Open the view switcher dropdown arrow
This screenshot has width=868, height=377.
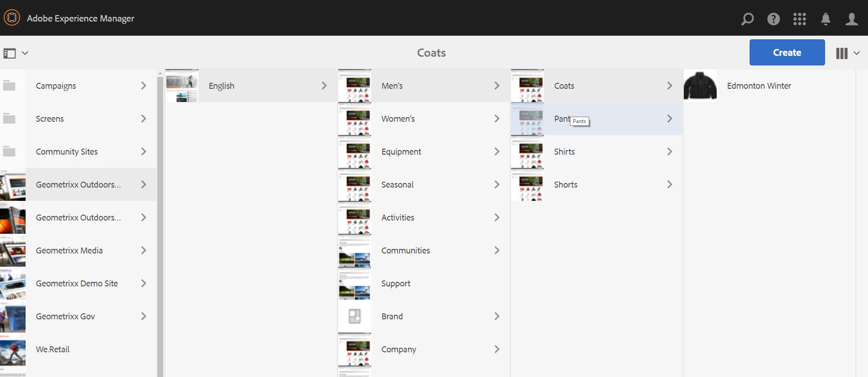pos(857,53)
